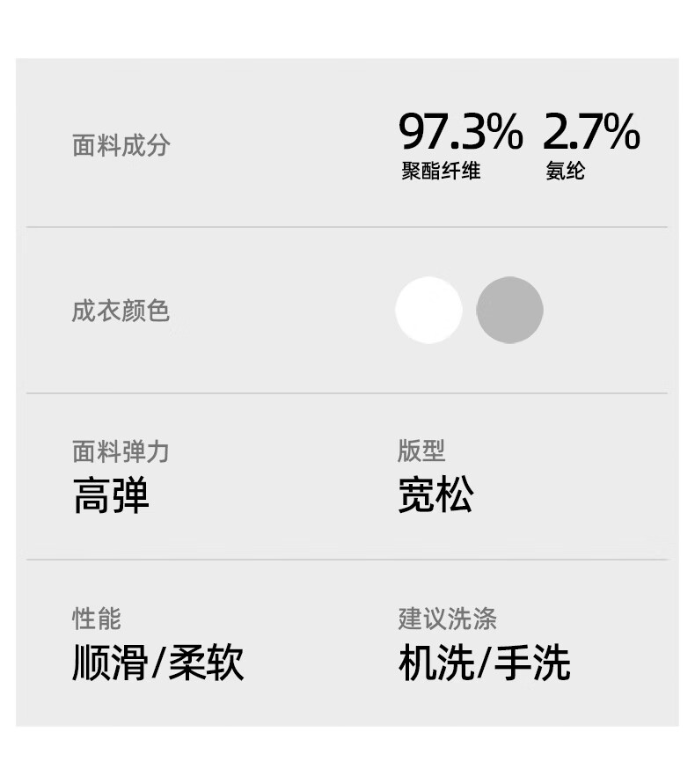Select the 高弹 elasticity value
This screenshot has width=695, height=784.
[x=111, y=496]
